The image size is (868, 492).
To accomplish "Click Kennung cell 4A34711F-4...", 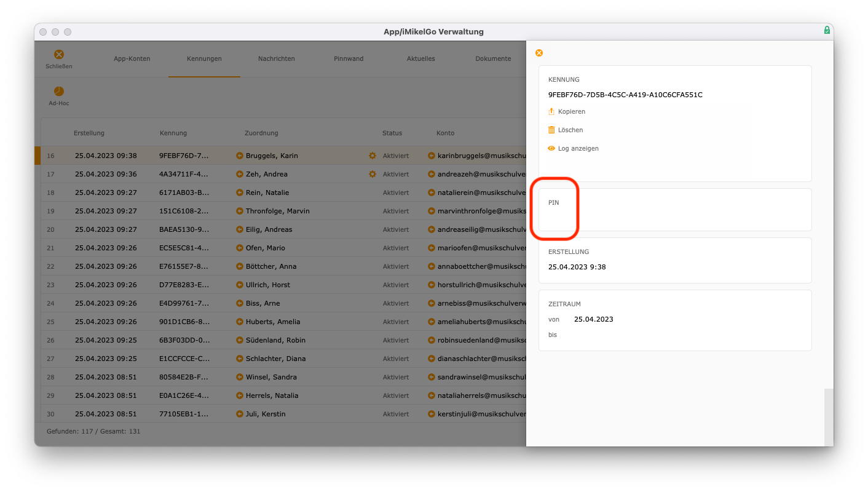I will [184, 174].
